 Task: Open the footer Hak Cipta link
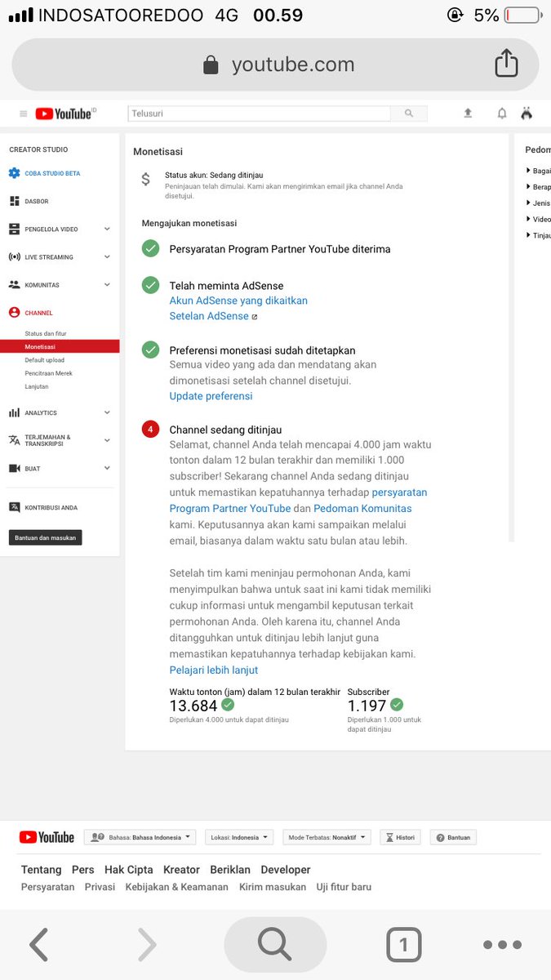[129, 870]
